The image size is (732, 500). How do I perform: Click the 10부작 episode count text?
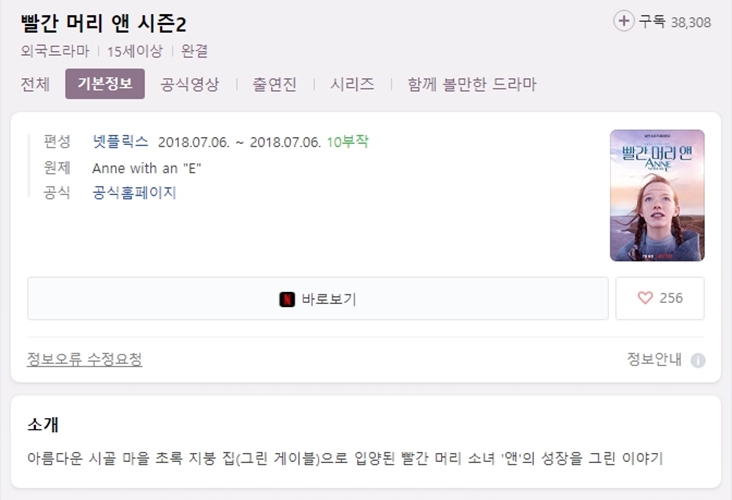(348, 141)
